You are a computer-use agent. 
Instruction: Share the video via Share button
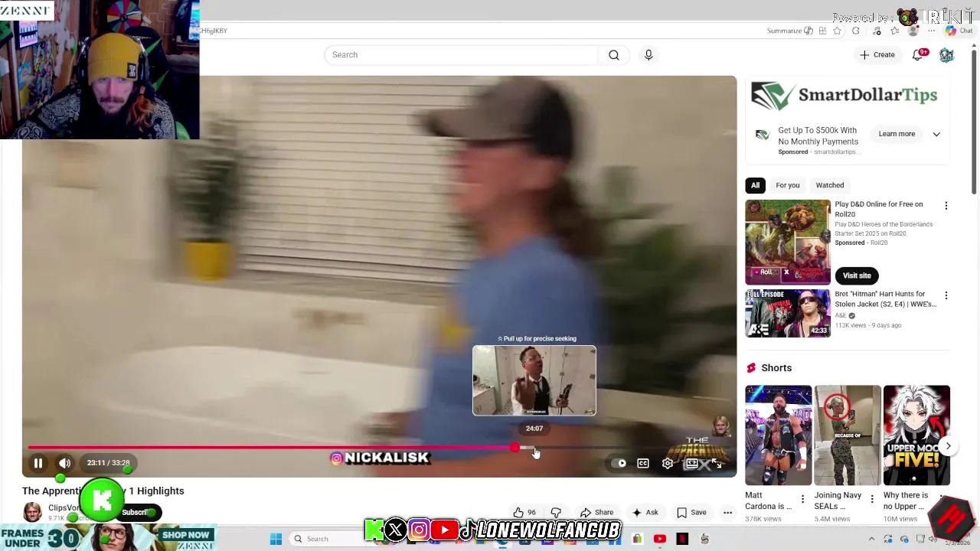pos(596,513)
